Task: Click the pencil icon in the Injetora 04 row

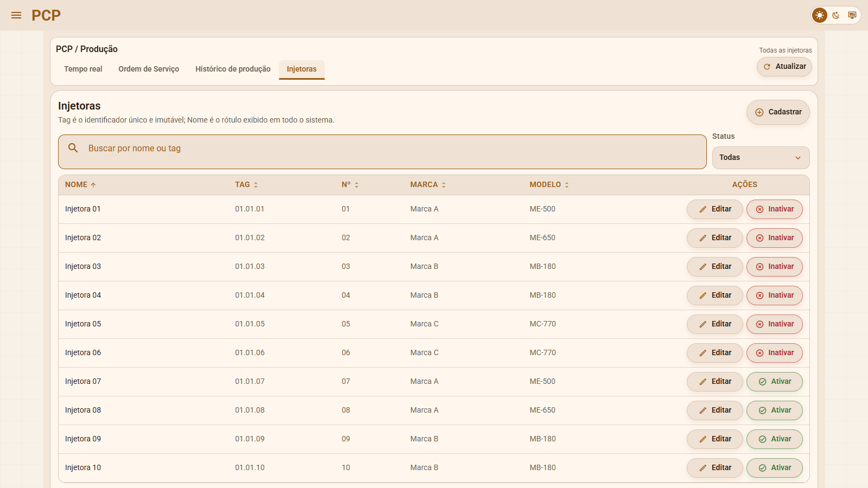Action: pyautogui.click(x=703, y=296)
